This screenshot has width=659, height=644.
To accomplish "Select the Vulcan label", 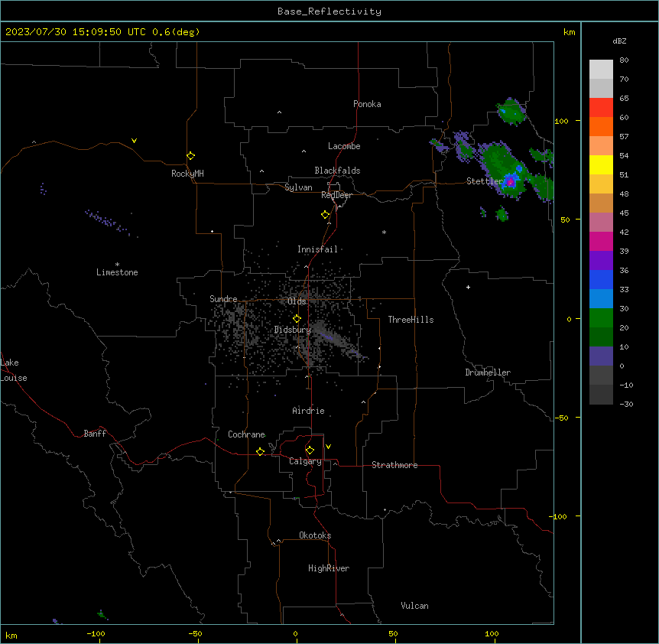I will [x=414, y=606].
